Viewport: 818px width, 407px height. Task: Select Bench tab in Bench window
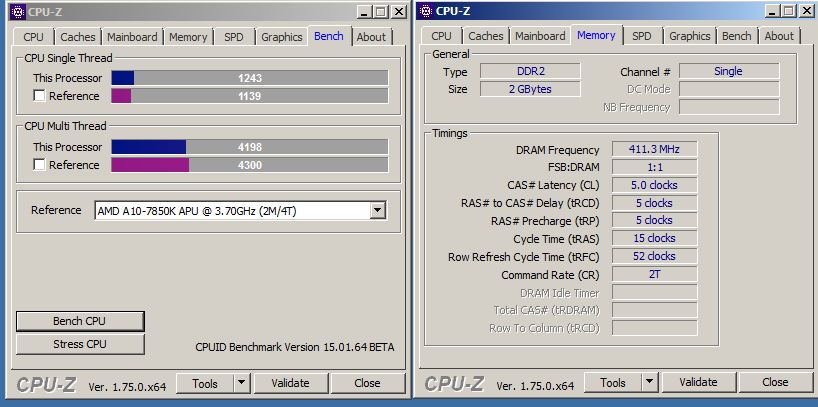(x=329, y=36)
